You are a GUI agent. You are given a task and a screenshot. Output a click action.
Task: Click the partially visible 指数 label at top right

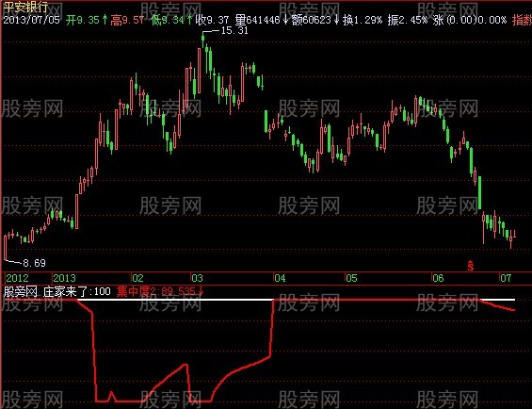(x=522, y=20)
